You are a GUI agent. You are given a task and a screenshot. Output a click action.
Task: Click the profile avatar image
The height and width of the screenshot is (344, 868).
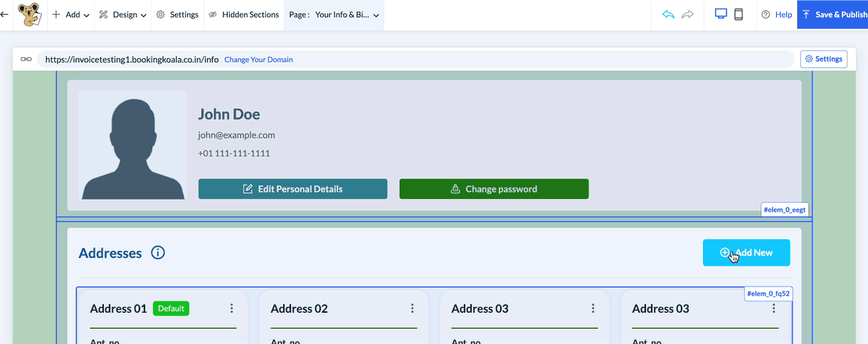tap(132, 145)
